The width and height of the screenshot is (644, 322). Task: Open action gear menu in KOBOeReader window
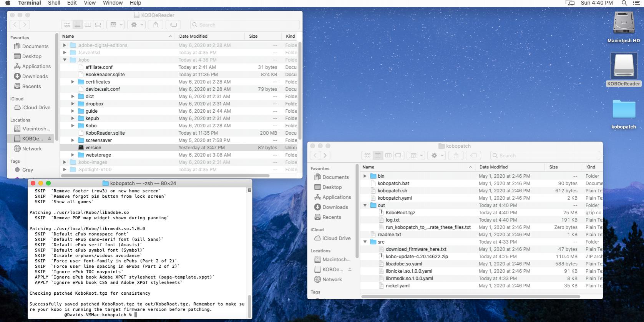137,25
